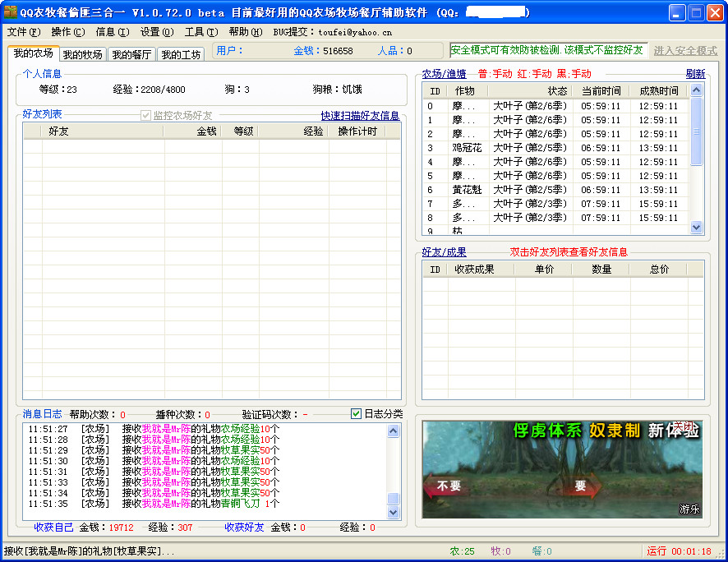Click the message log scroll-up arrow
728x562 pixels.
393,431
